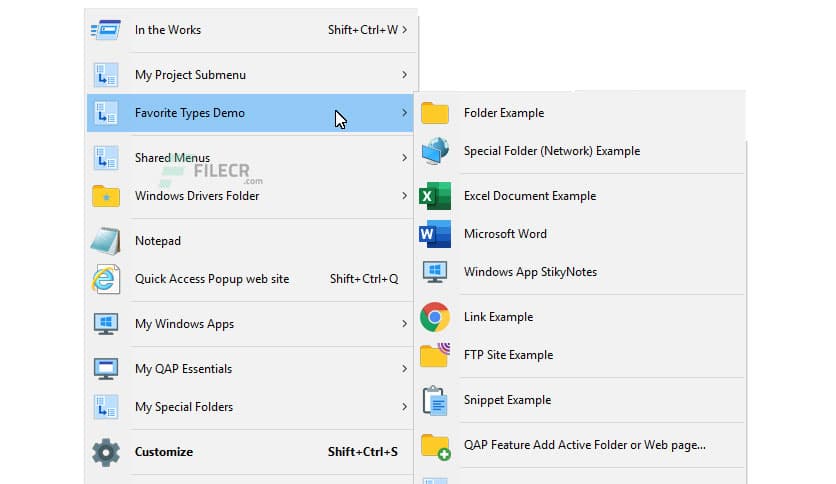Launch the Microsoft Word entry
Image resolution: width=836 pixels, height=484 pixels.
pos(580,234)
